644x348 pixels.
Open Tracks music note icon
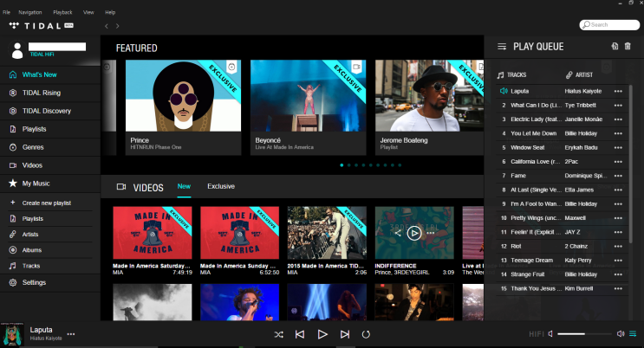[x=13, y=266]
